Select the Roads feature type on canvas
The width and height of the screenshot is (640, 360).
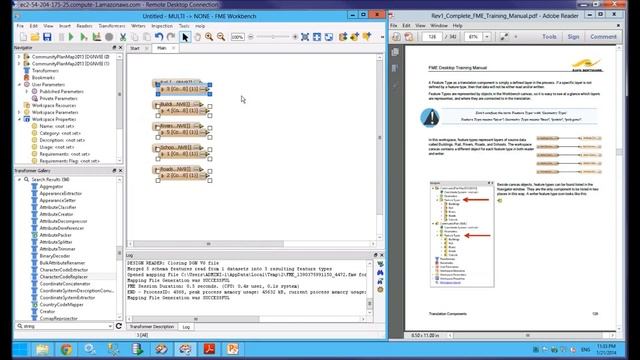pyautogui.click(x=177, y=169)
